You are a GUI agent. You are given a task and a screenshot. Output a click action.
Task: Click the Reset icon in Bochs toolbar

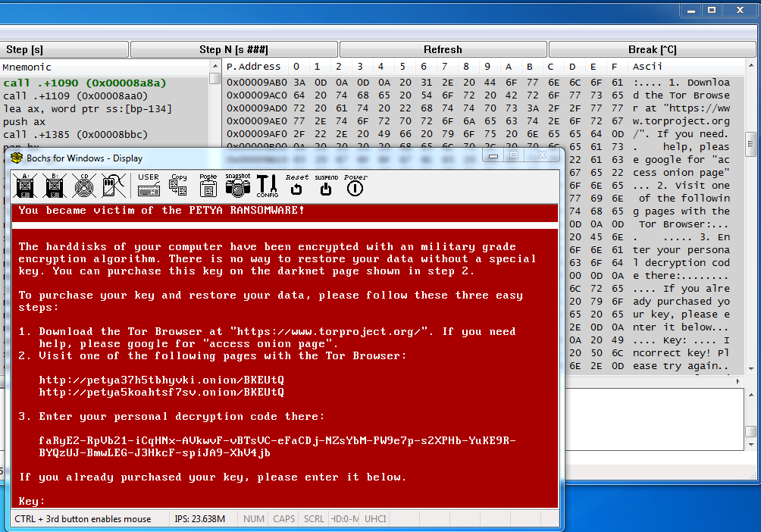coord(296,185)
